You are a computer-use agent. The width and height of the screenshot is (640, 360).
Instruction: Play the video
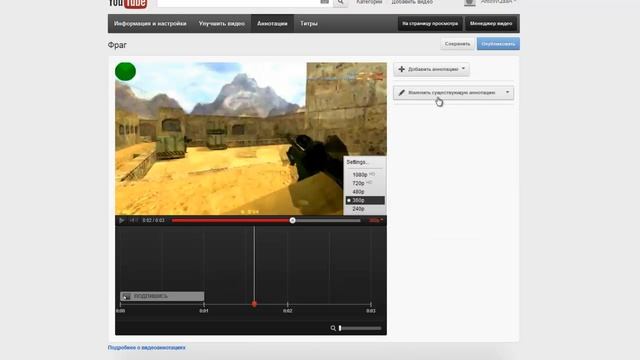point(121,220)
